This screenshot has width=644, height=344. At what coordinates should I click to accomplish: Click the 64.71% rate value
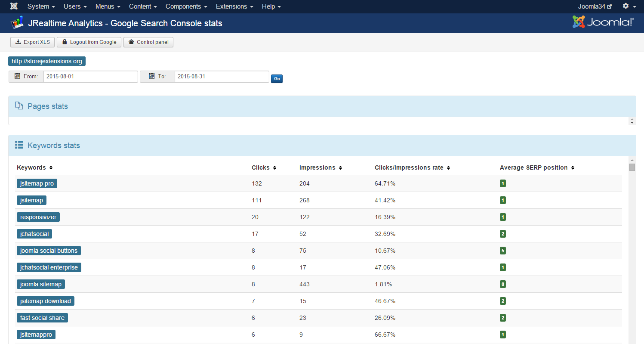tap(385, 183)
